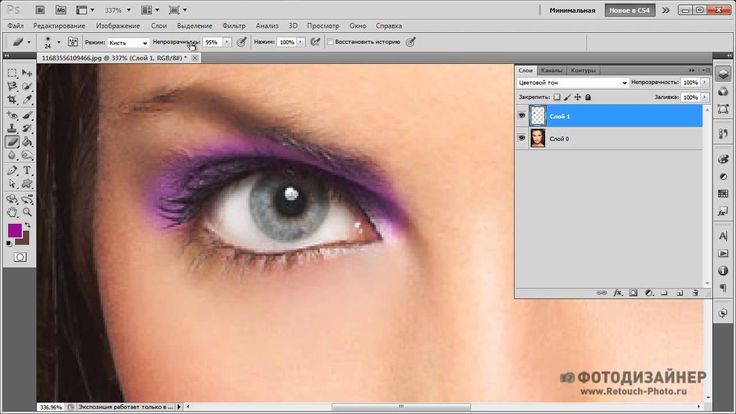The height and width of the screenshot is (414, 736).
Task: Open the Файл menu
Action: (15, 26)
